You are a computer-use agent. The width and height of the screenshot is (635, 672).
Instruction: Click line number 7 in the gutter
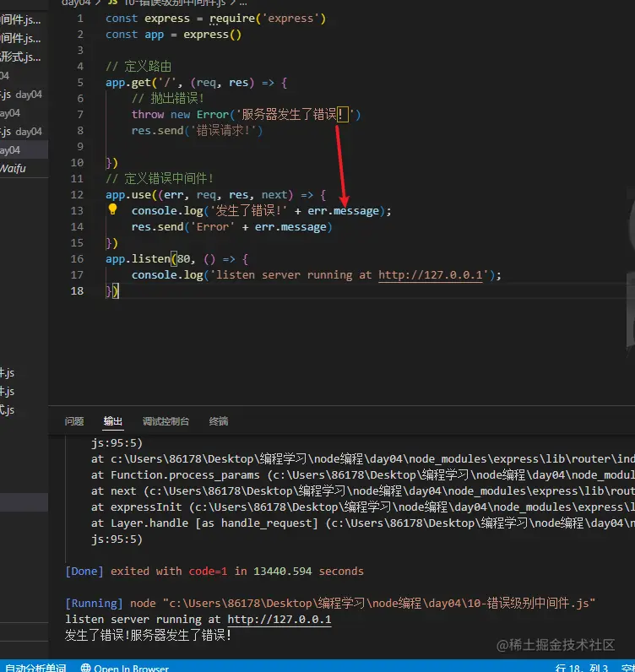coord(80,115)
